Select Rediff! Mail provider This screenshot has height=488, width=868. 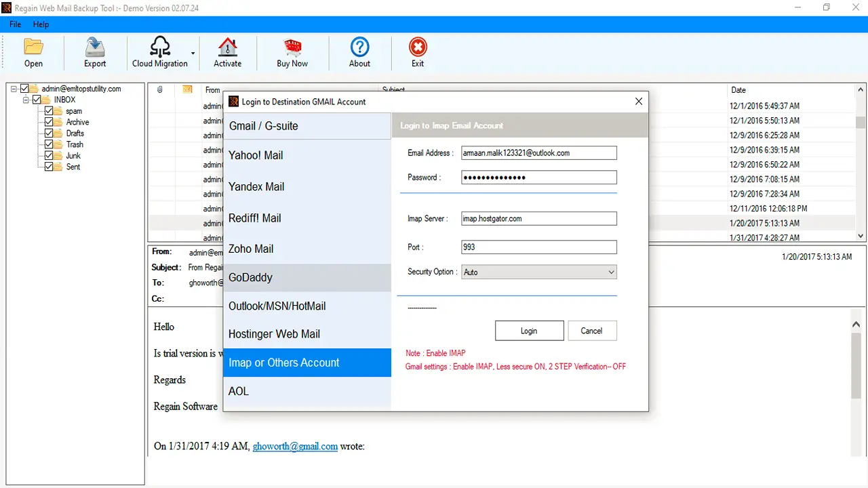click(x=307, y=218)
